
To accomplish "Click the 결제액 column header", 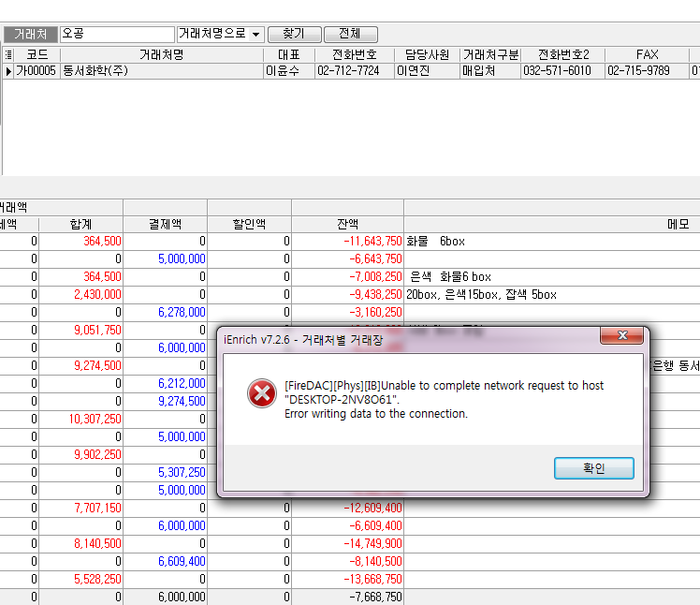I will [165, 225].
